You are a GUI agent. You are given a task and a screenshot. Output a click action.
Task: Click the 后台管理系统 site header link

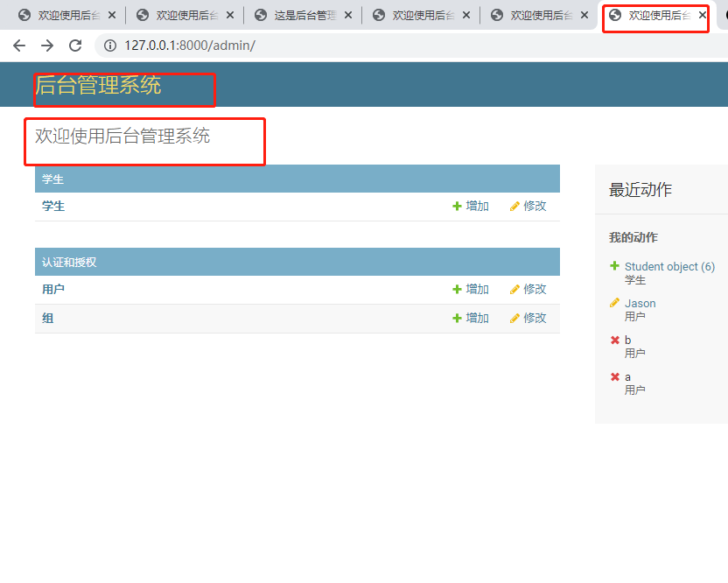tap(98, 85)
